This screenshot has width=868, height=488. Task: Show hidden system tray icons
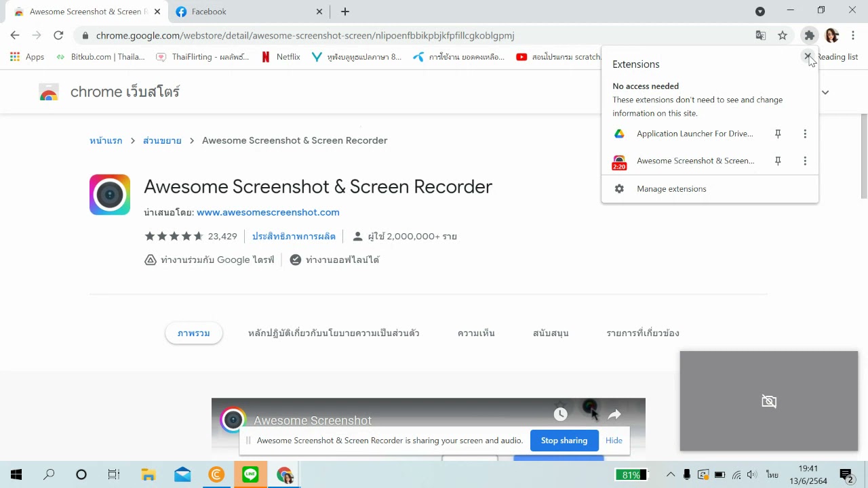[x=671, y=475]
